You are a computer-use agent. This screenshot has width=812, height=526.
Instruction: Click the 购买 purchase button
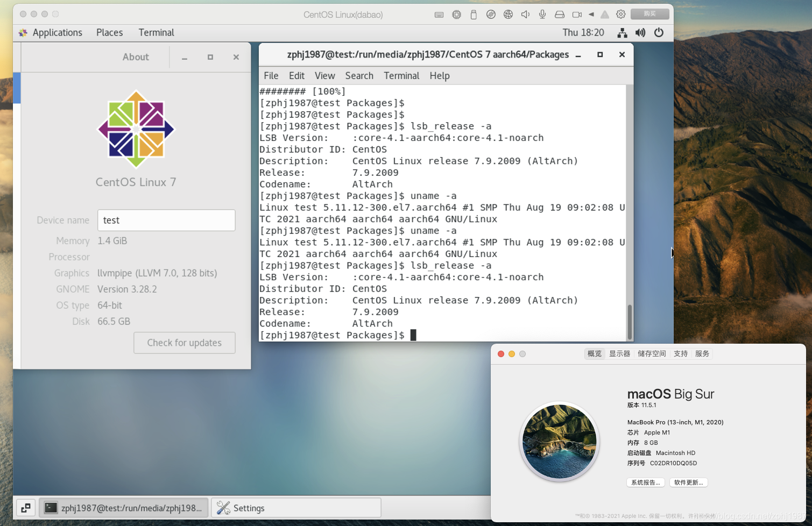coord(650,14)
